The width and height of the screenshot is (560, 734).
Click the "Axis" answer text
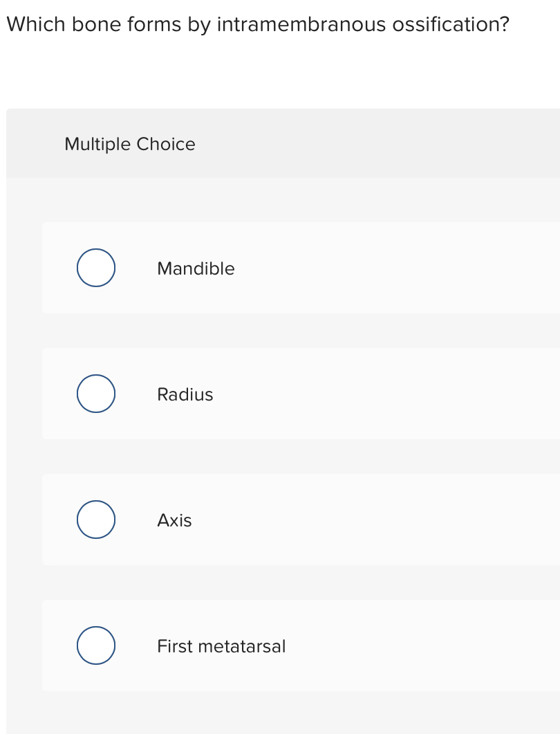174,520
